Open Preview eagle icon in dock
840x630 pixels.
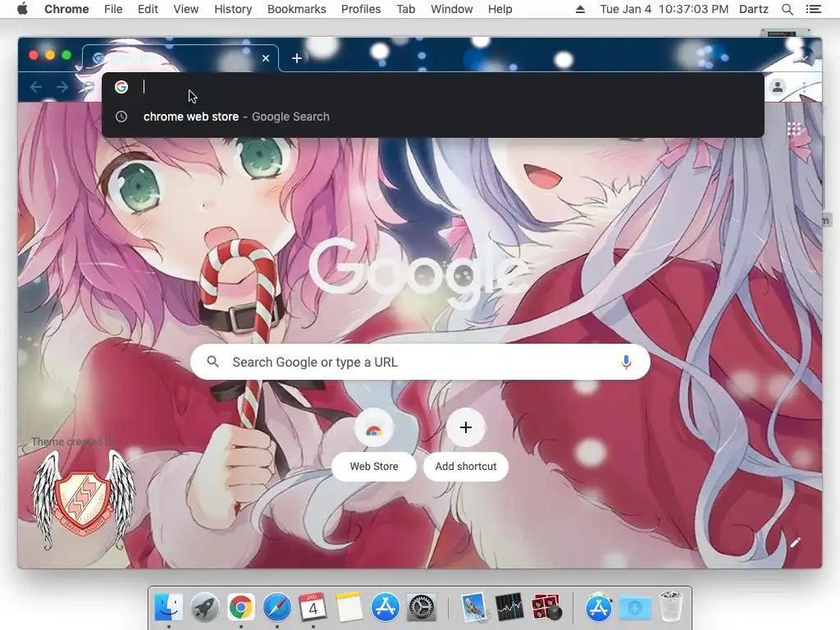[473, 607]
